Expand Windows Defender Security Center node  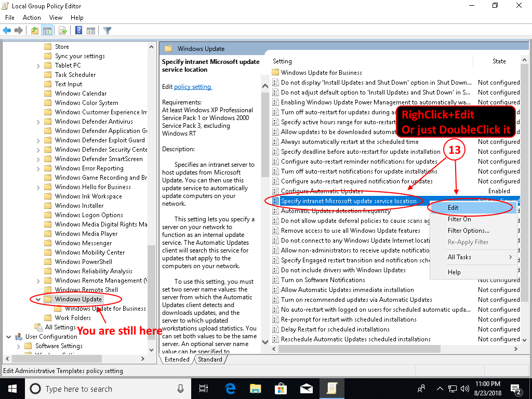[38, 150]
